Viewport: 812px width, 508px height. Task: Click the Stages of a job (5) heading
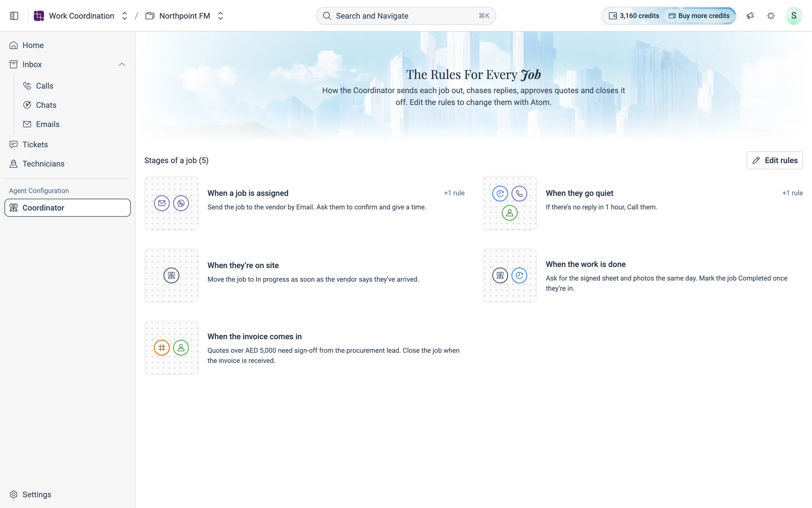[176, 161]
